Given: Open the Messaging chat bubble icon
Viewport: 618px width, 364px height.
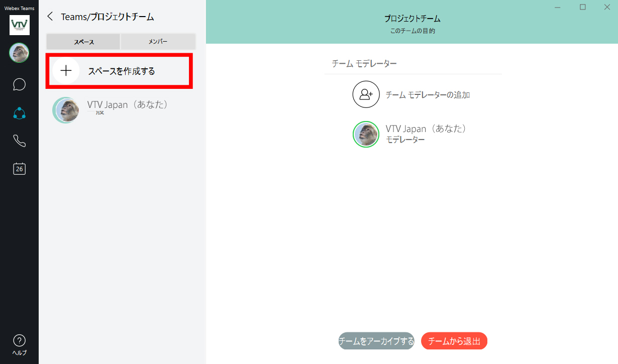Looking at the screenshot, I should [x=19, y=84].
